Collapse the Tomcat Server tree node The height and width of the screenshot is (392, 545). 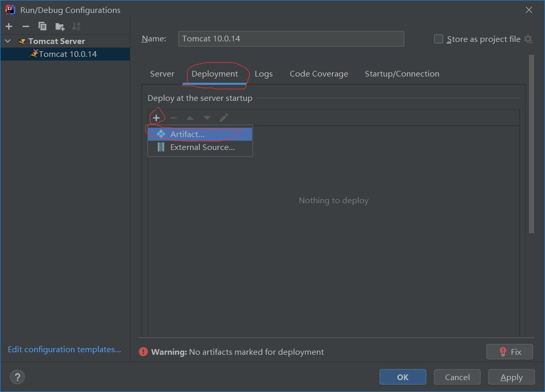8,41
